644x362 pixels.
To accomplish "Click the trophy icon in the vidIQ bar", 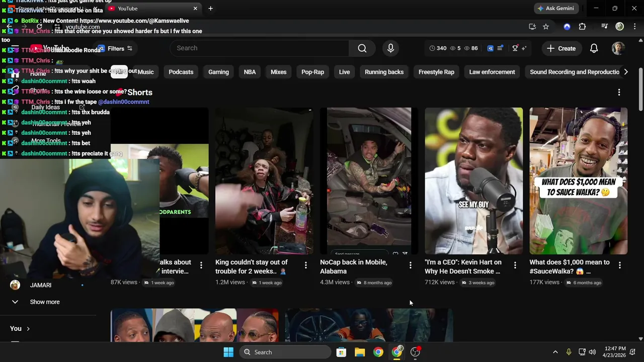I will [515, 48].
